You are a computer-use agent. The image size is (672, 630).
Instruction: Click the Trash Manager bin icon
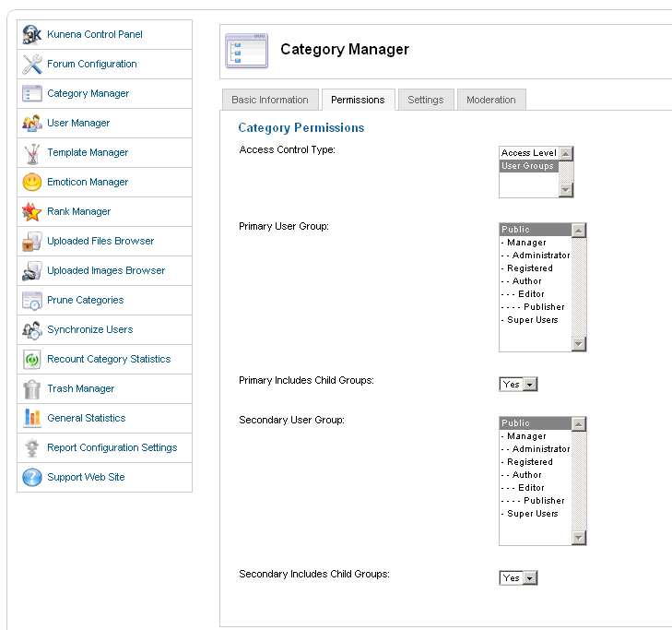(x=32, y=389)
